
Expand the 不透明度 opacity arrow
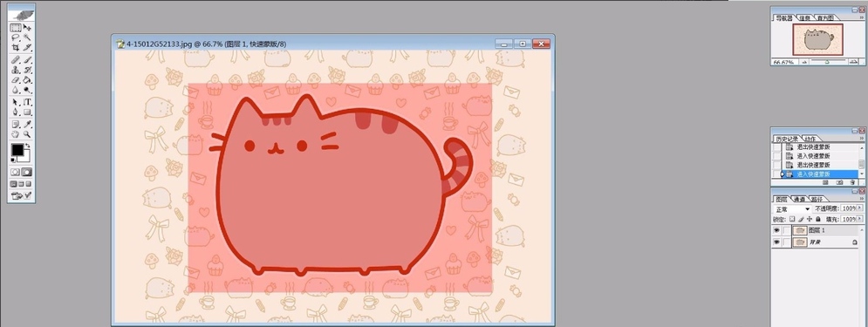tap(859, 208)
